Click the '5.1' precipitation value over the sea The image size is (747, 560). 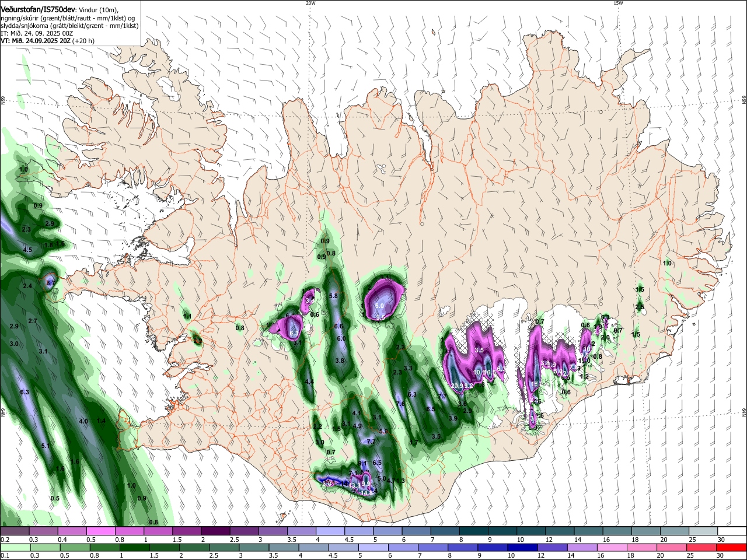pos(46,446)
